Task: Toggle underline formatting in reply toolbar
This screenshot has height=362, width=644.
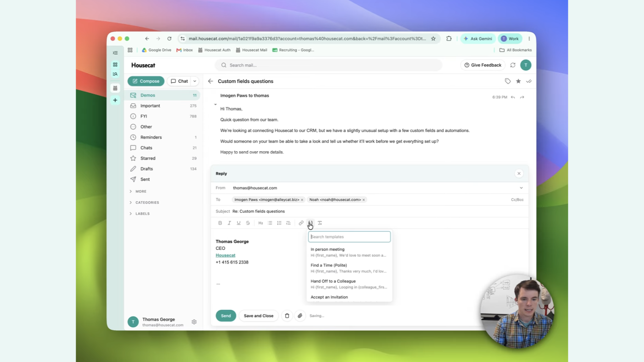Action: click(x=239, y=223)
